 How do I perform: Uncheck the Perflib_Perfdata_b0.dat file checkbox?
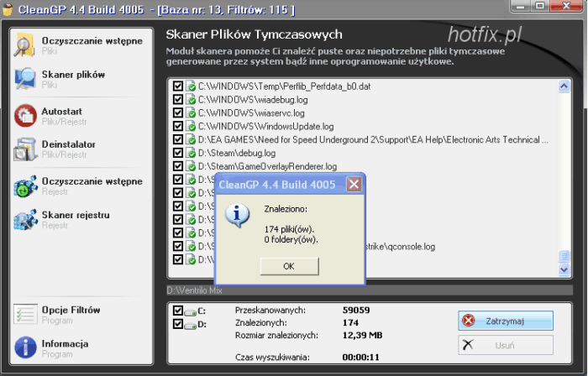(x=177, y=86)
